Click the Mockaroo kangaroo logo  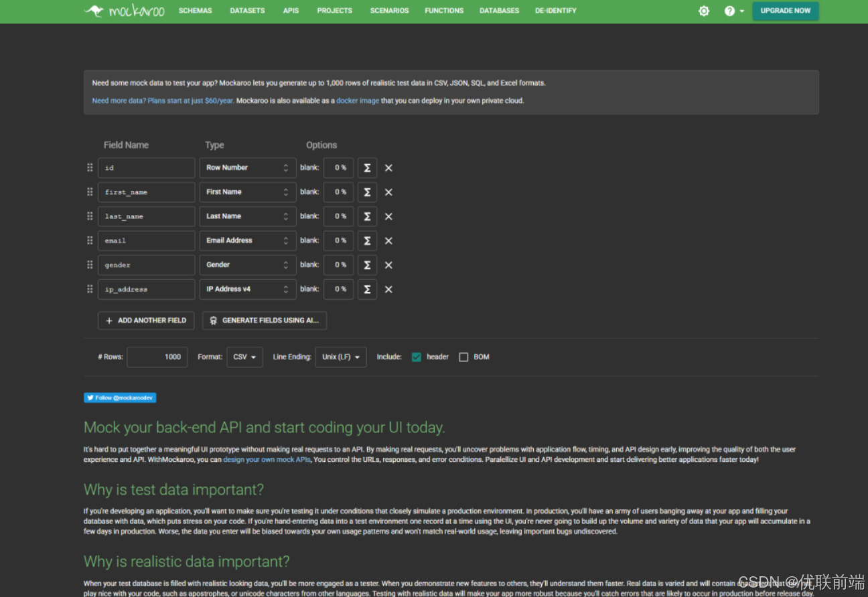click(x=124, y=11)
